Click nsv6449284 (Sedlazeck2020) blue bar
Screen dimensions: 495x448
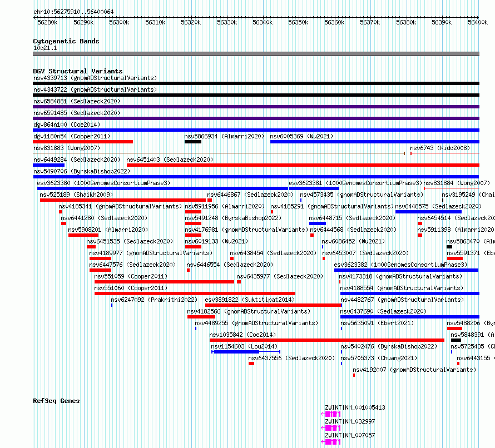pyautogui.click(x=49, y=165)
